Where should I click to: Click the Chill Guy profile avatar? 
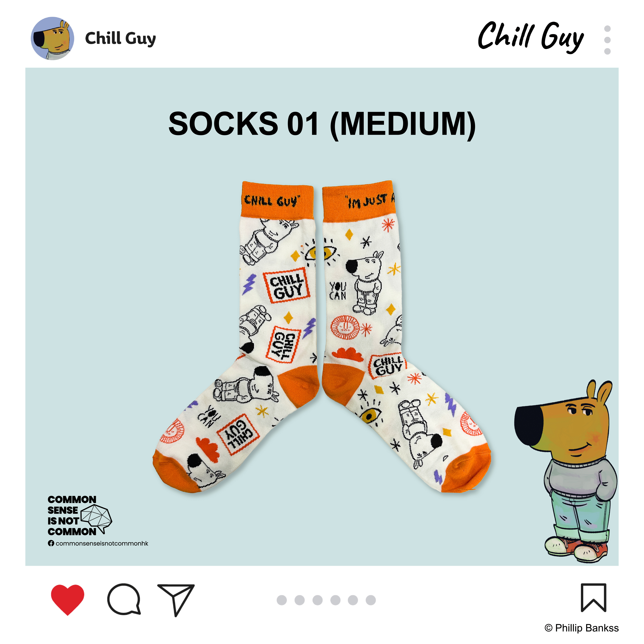pos(52,38)
